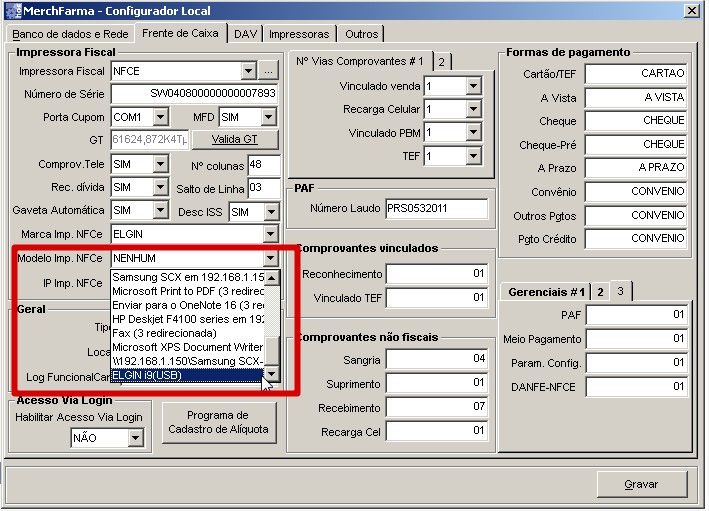Click the Sangria value field
Viewport: 709px width, 511px height.
pyautogui.click(x=437, y=359)
